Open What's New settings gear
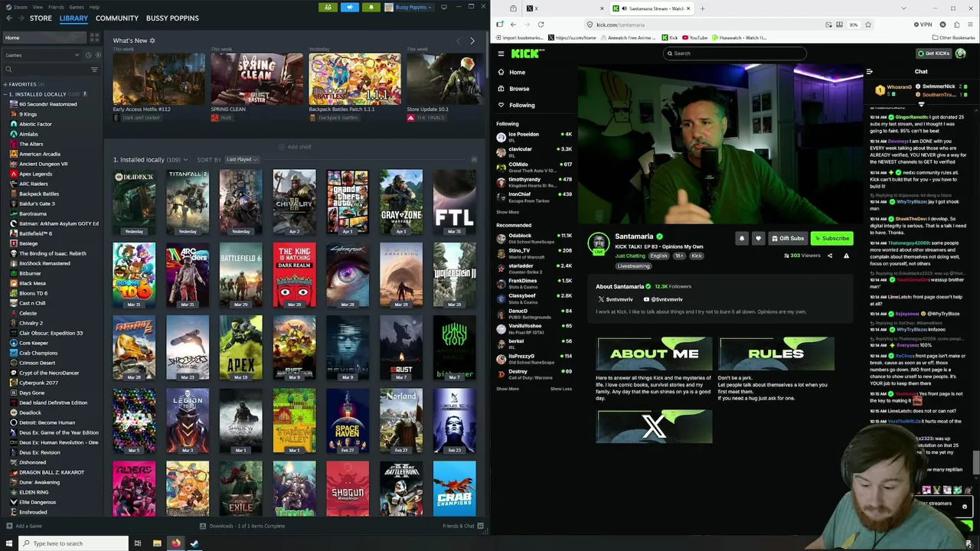980x551 pixels. pyautogui.click(x=152, y=41)
